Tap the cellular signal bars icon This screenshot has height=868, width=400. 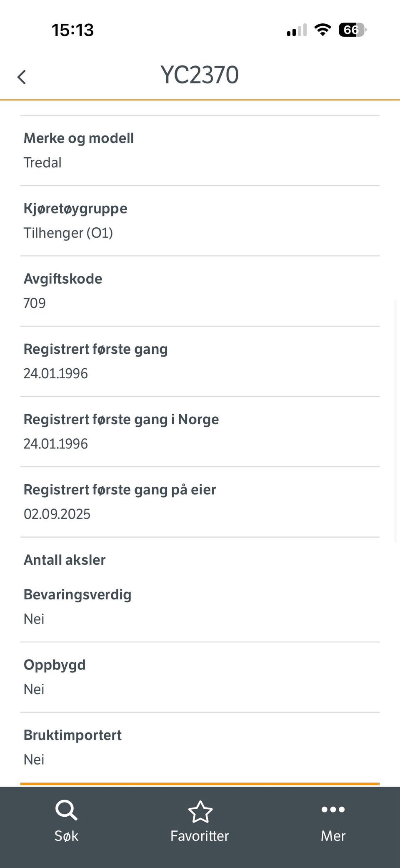pyautogui.click(x=297, y=30)
